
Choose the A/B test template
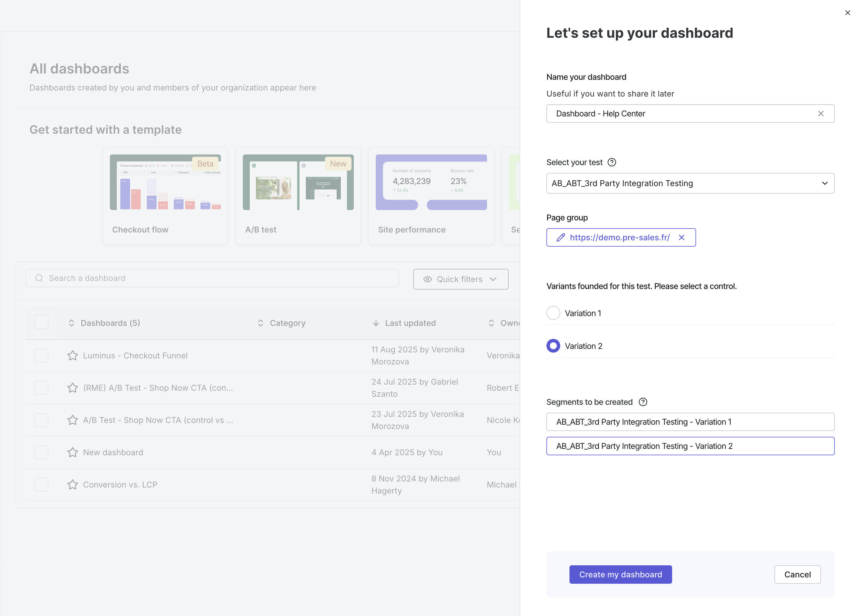298,196
